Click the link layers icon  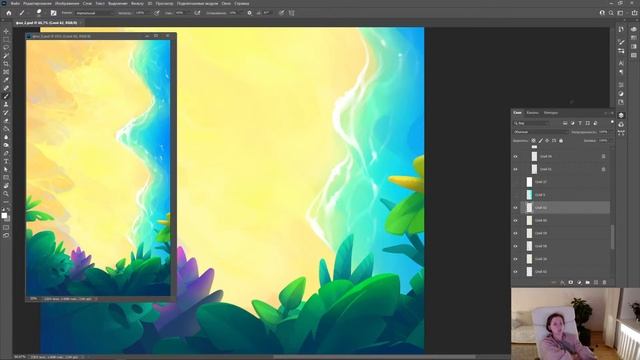point(554,282)
